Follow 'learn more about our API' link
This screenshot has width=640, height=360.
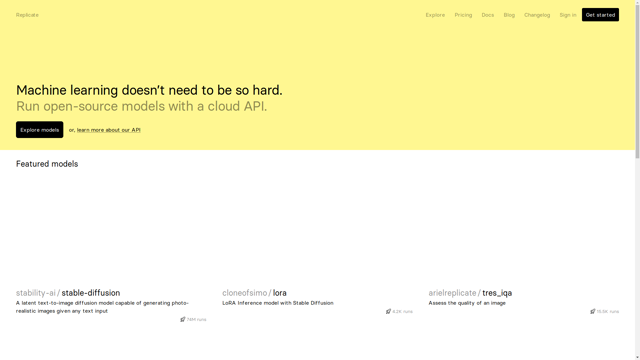109,130
